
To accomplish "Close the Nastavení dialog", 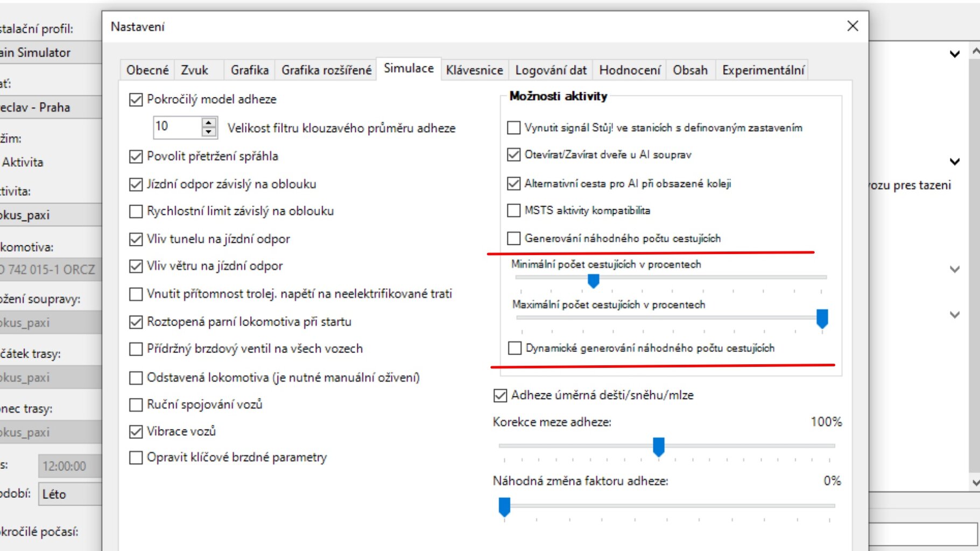I will [852, 26].
